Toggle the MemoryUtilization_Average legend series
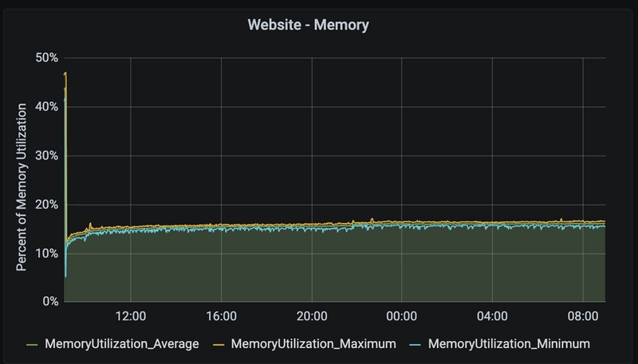The width and height of the screenshot is (638, 364). click(x=121, y=344)
